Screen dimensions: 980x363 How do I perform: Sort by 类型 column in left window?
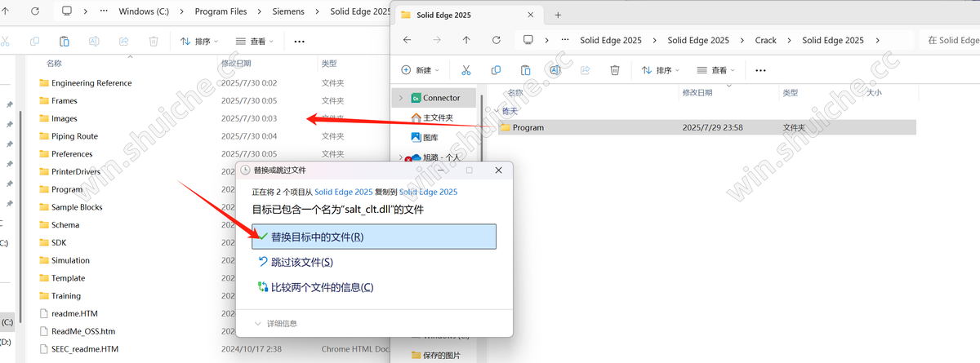coord(330,63)
